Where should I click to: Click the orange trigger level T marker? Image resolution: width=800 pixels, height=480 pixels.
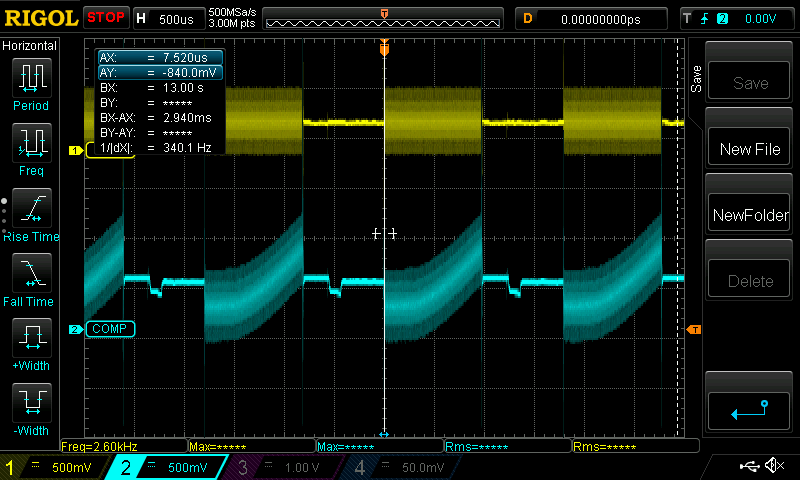694,330
